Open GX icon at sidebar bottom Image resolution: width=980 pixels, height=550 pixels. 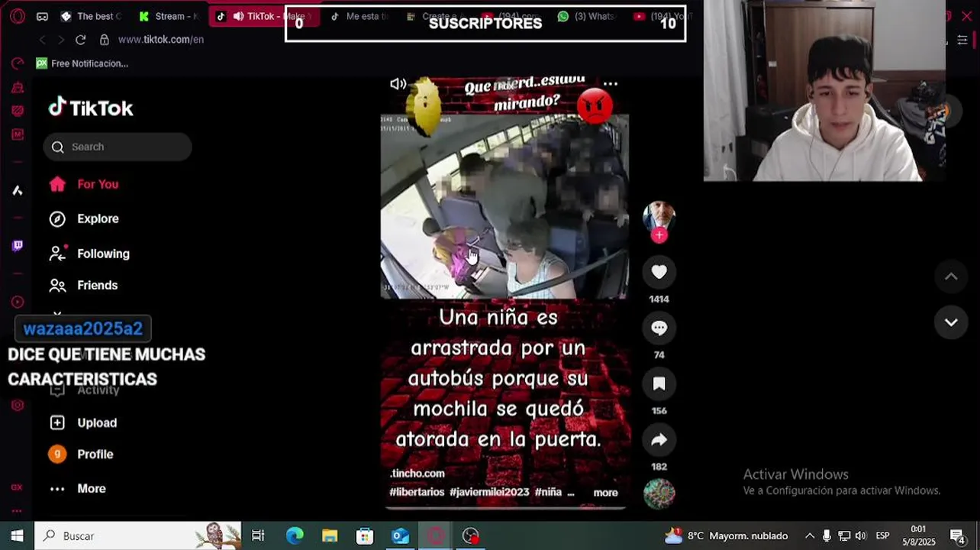click(17, 487)
